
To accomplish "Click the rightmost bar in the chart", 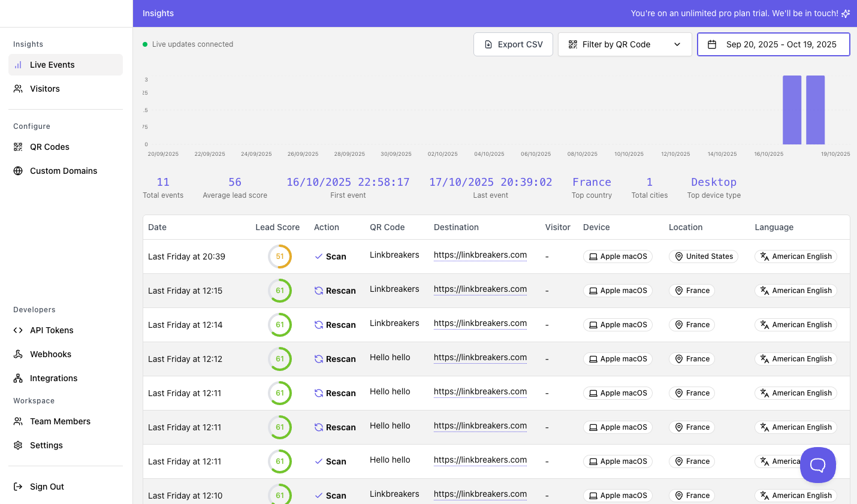I will click(x=815, y=110).
